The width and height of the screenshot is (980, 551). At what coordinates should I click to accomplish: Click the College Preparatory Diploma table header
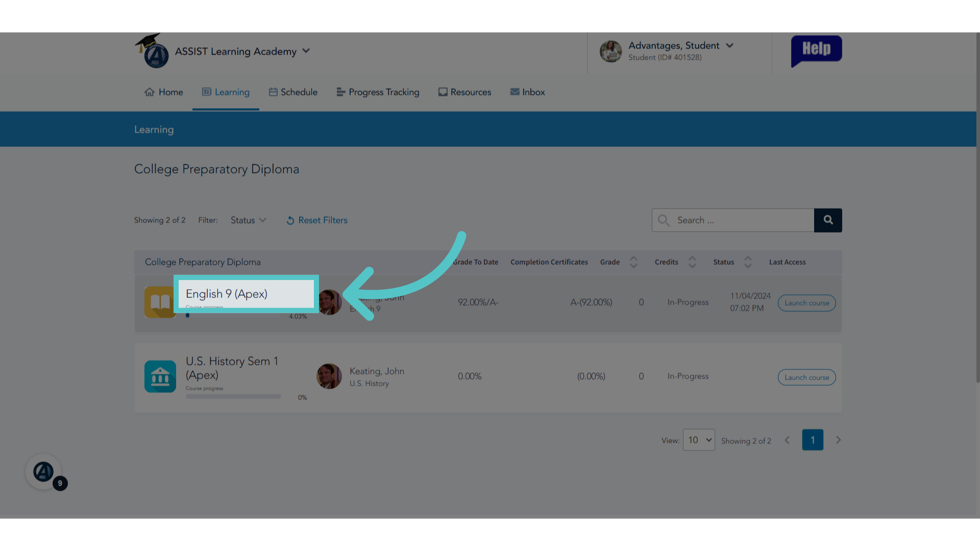[203, 262]
